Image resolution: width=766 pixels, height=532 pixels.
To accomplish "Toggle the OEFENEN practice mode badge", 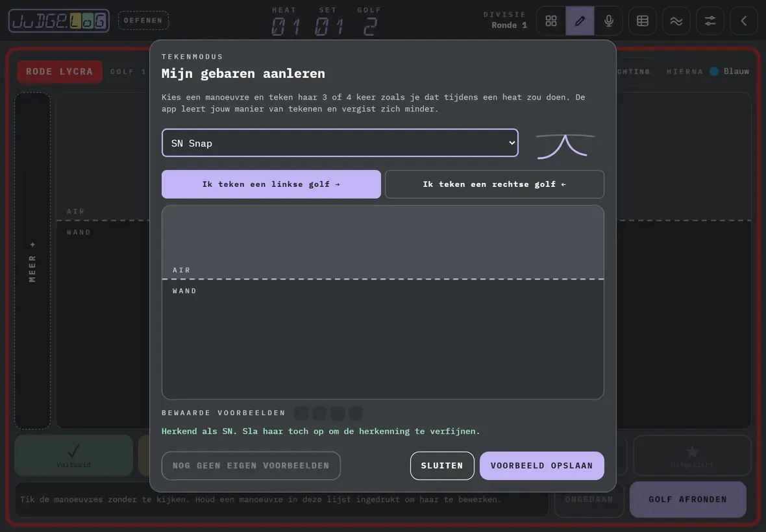I will click(143, 21).
